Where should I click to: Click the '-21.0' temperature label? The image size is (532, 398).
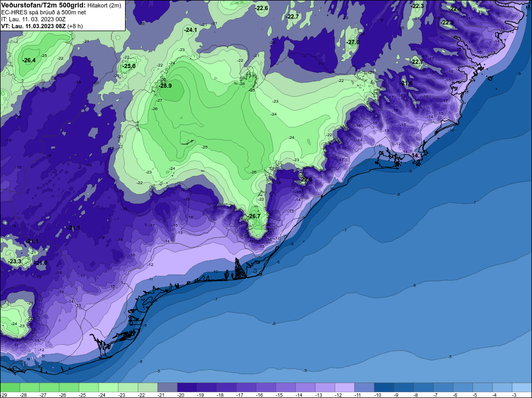41,263
